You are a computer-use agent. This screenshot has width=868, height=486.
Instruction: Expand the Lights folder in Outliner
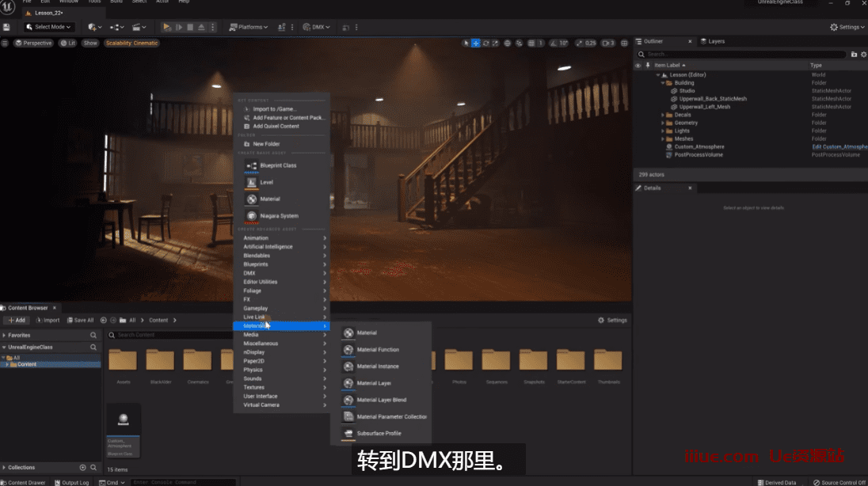(663, 131)
